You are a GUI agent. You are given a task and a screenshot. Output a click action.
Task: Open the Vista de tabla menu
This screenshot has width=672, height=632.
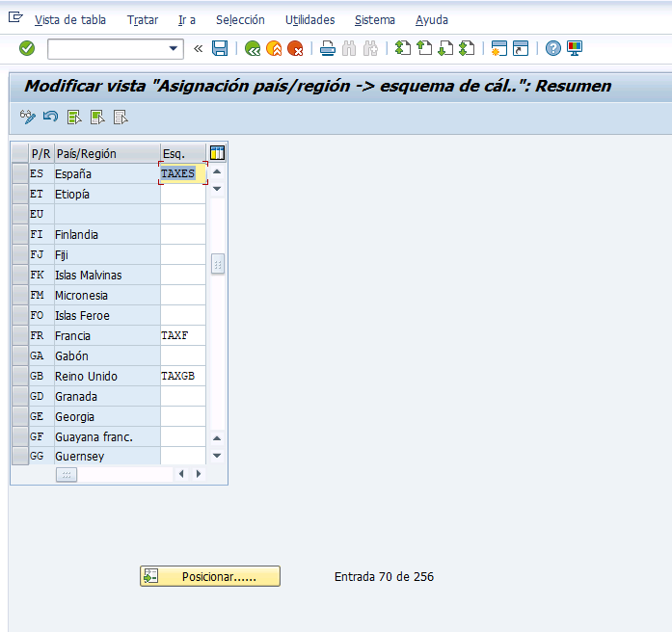click(x=70, y=20)
